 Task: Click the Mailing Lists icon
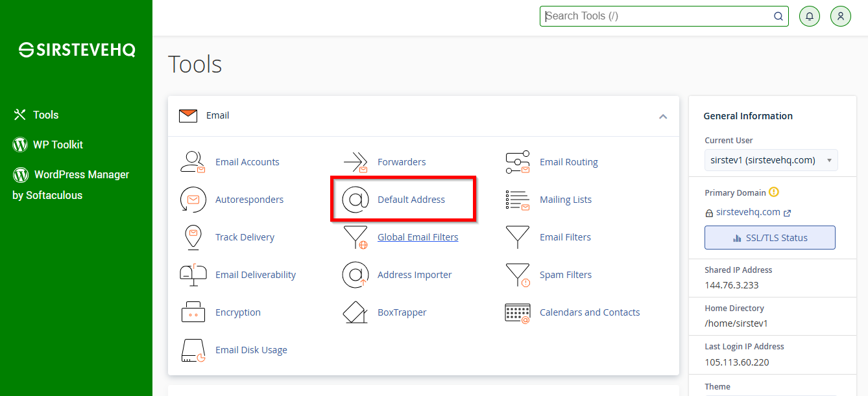pyautogui.click(x=518, y=200)
